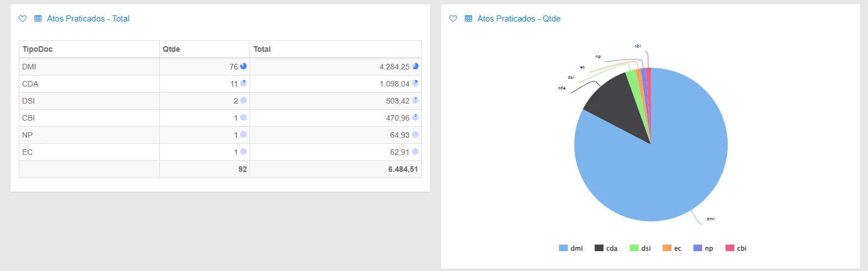Click table icon beside Atos Praticados - Total
868x271 pixels.
(x=38, y=19)
